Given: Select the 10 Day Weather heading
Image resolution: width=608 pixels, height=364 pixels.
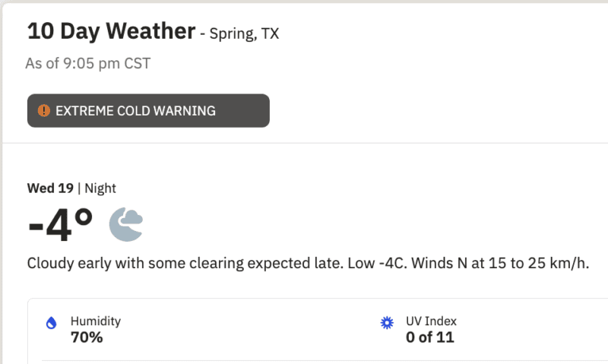Looking at the screenshot, I should [x=111, y=31].
